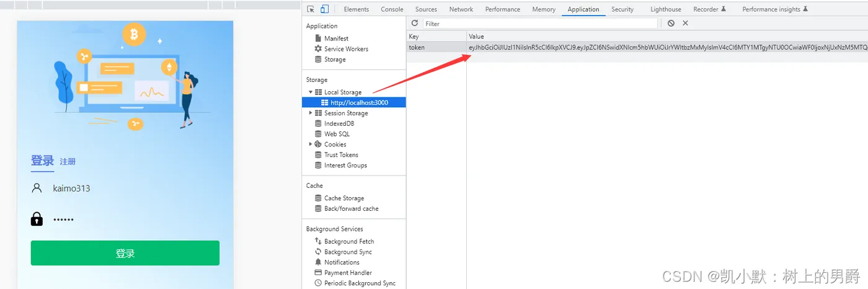
Task: Open Trust Tokens in the sidebar
Action: [341, 155]
